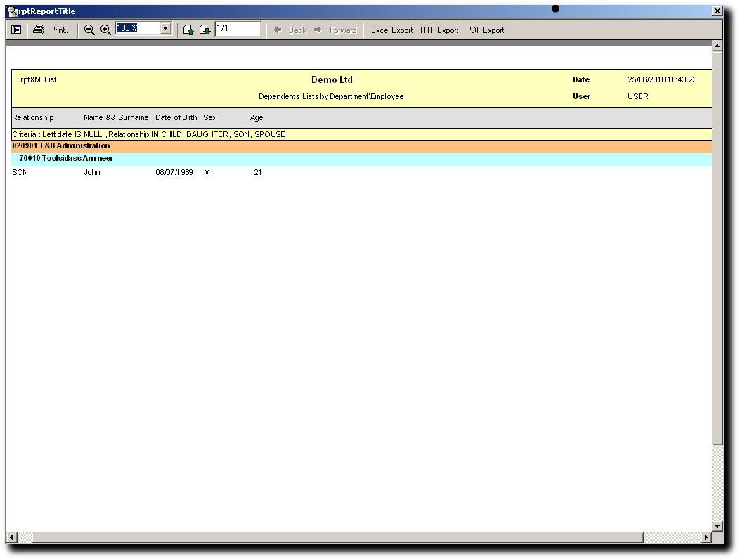Click the Print button with printer icon
This screenshot has height=560, width=740.
point(52,30)
